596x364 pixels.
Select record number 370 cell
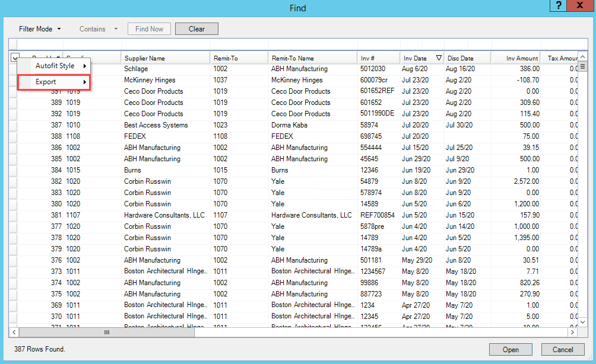40,317
